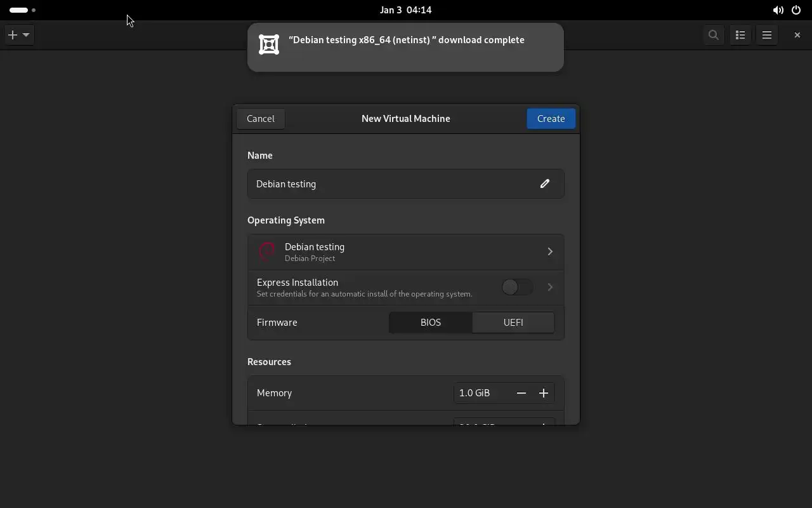
Task: Click the Name input showing Debian testing
Action: (406, 184)
